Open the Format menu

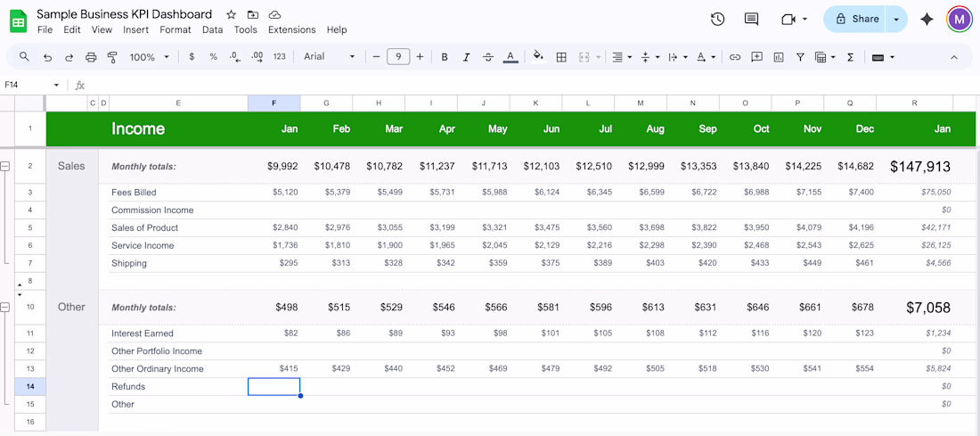(176, 29)
